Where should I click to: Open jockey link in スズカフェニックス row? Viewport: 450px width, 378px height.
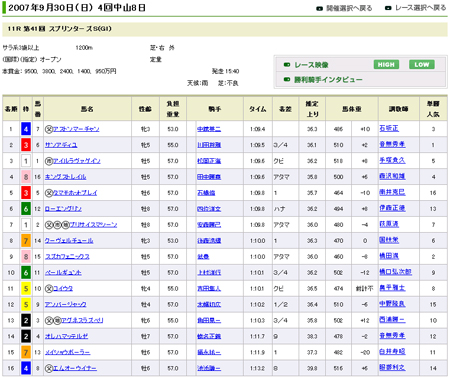click(203, 257)
